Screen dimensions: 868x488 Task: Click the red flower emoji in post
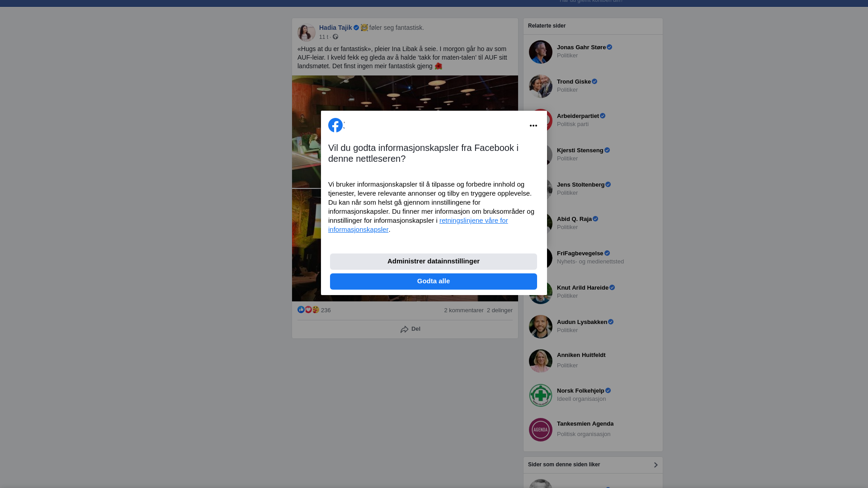(x=439, y=66)
